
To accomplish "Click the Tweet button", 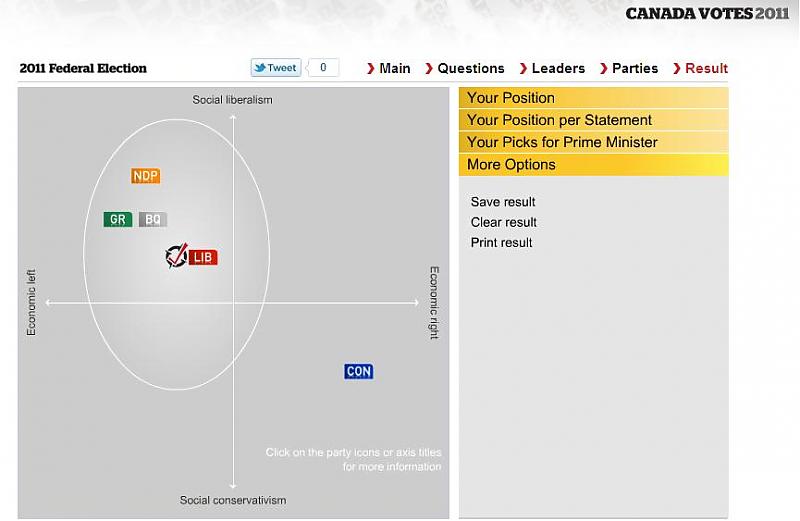I will (276, 67).
